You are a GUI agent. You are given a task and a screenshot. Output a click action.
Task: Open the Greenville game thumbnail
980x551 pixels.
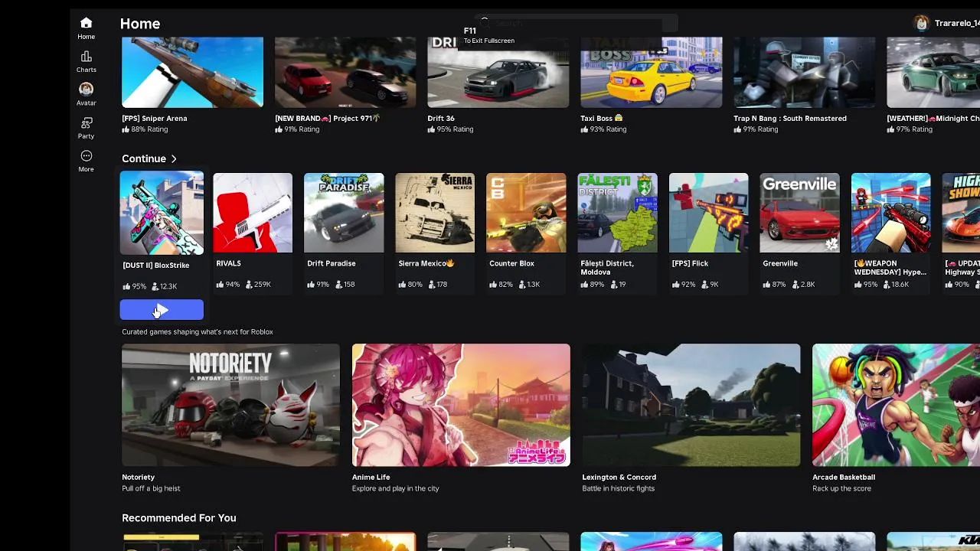coord(799,213)
